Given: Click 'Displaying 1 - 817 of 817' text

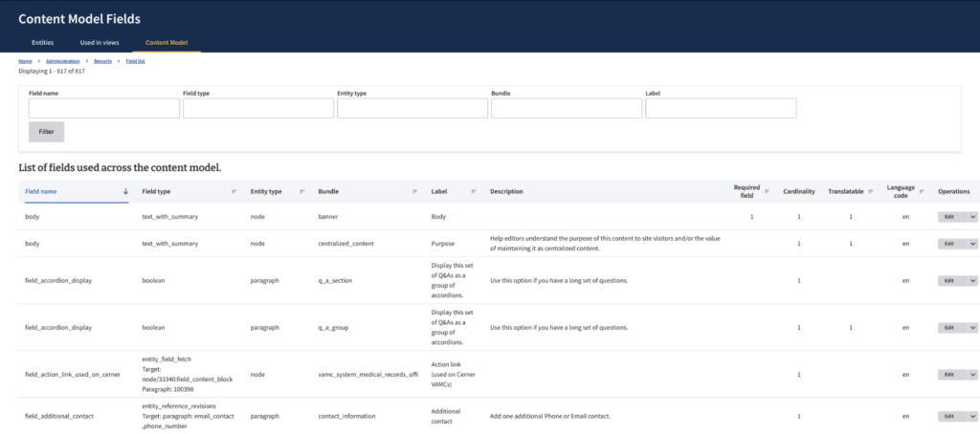Looking at the screenshot, I should [x=52, y=71].
